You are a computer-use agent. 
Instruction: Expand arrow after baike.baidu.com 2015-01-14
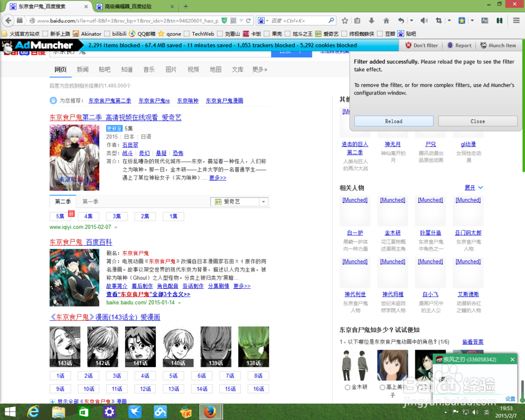pyautogui.click(x=180, y=303)
